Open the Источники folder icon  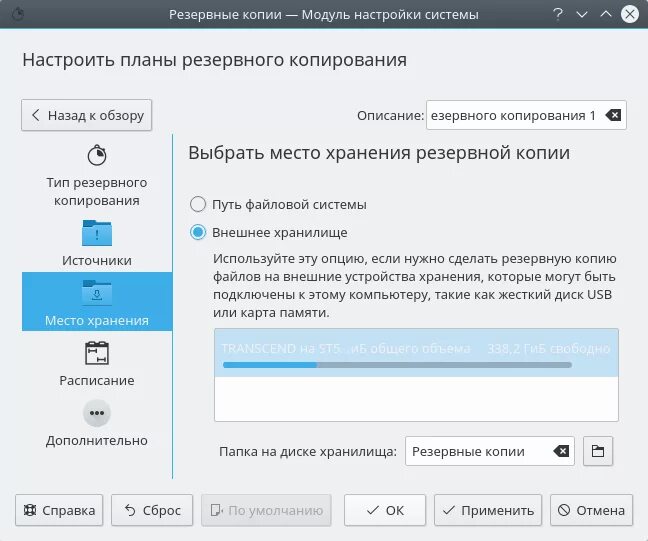point(97,233)
